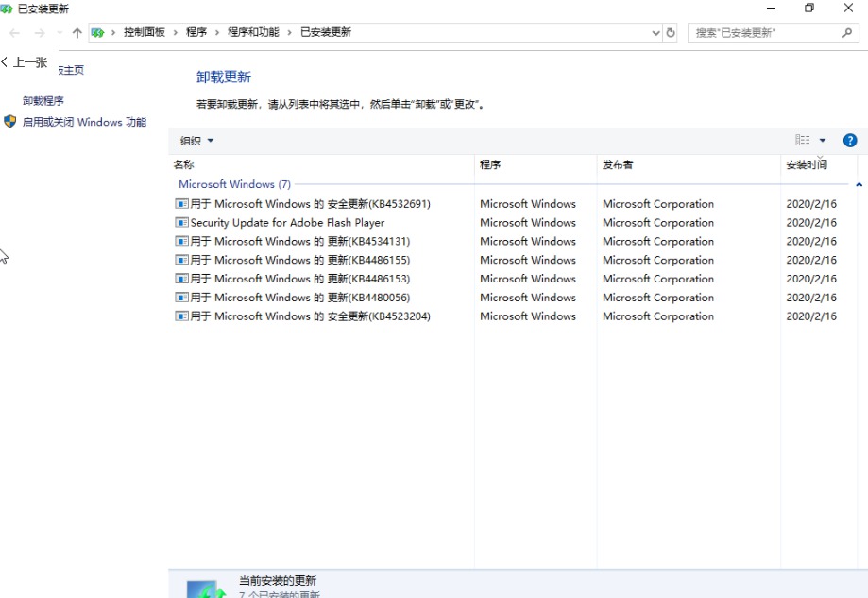The height and width of the screenshot is (598, 868).
Task: Sort by 安装时间 column header
Action: click(807, 164)
